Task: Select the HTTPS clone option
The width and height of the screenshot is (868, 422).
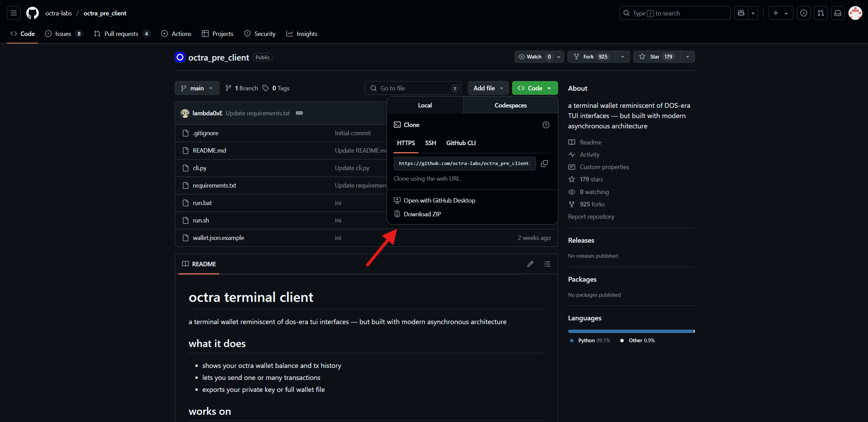Action: (x=406, y=143)
